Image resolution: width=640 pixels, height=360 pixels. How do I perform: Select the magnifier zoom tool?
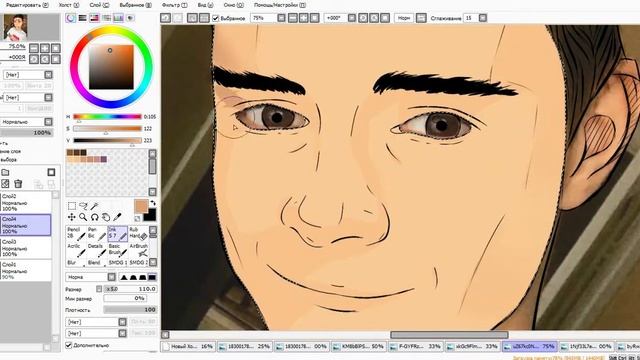tap(83, 217)
